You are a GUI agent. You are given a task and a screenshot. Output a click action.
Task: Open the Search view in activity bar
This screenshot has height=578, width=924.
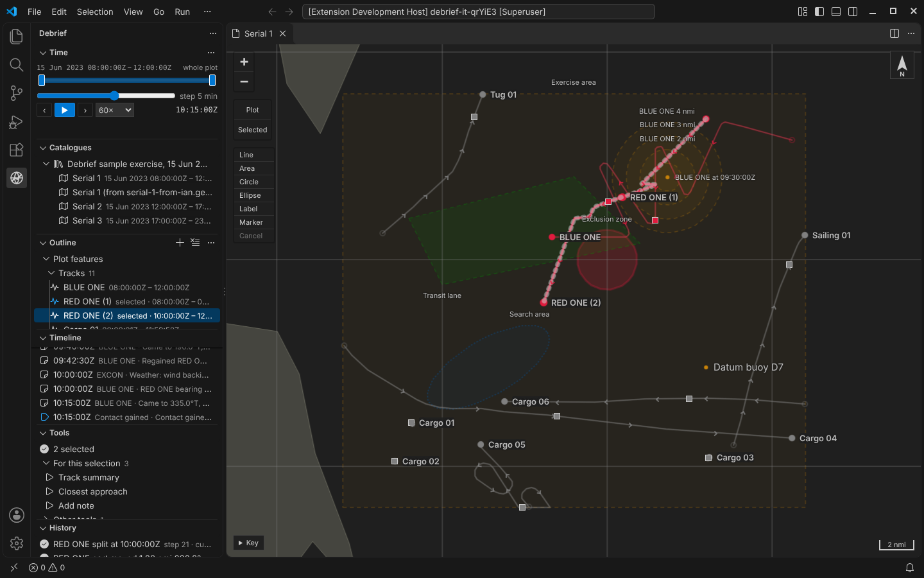coord(17,65)
